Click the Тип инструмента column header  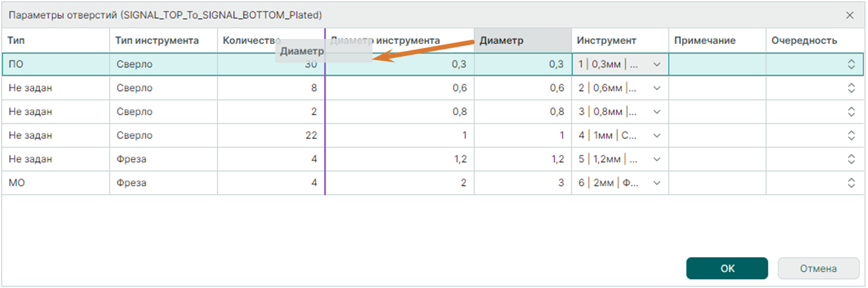click(x=163, y=41)
